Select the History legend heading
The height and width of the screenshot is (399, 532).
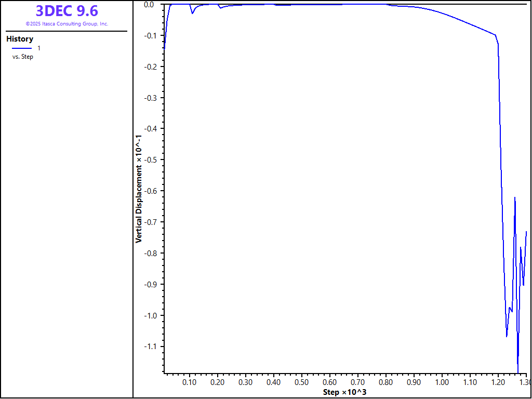click(x=20, y=39)
